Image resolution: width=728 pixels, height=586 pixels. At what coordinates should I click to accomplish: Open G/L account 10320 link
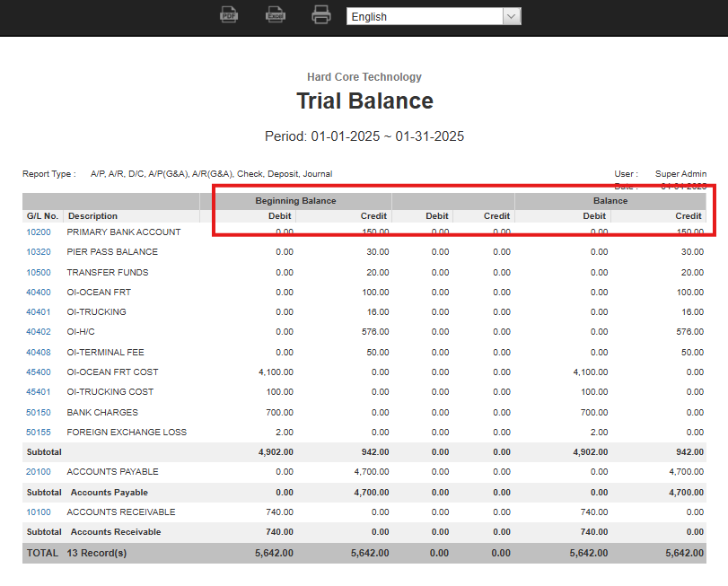tap(39, 252)
